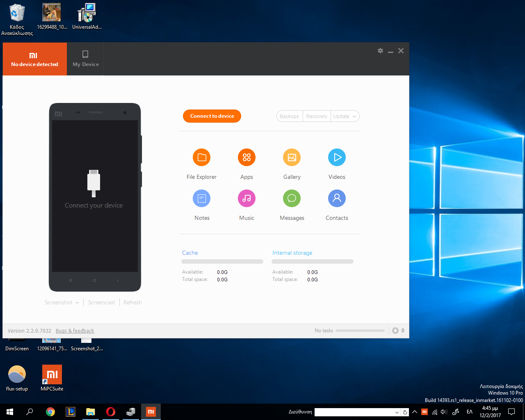Click the Backups button
The width and height of the screenshot is (525, 420).
[289, 116]
